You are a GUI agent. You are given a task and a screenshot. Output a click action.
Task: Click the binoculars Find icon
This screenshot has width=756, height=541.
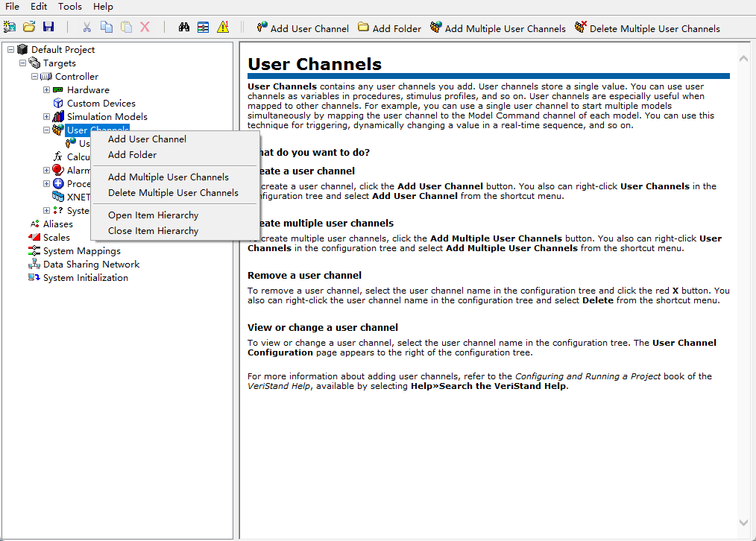coord(183,27)
